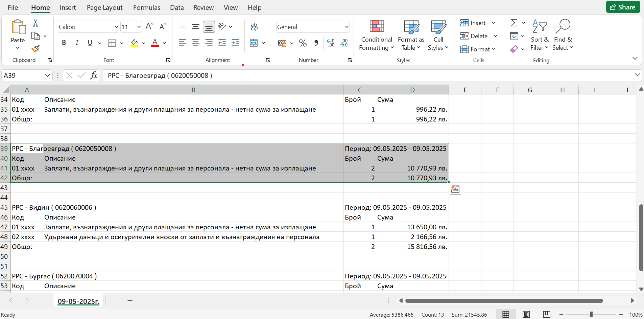Screen dimensions: 644x319
Task: Open the File menu
Action: click(13, 7)
